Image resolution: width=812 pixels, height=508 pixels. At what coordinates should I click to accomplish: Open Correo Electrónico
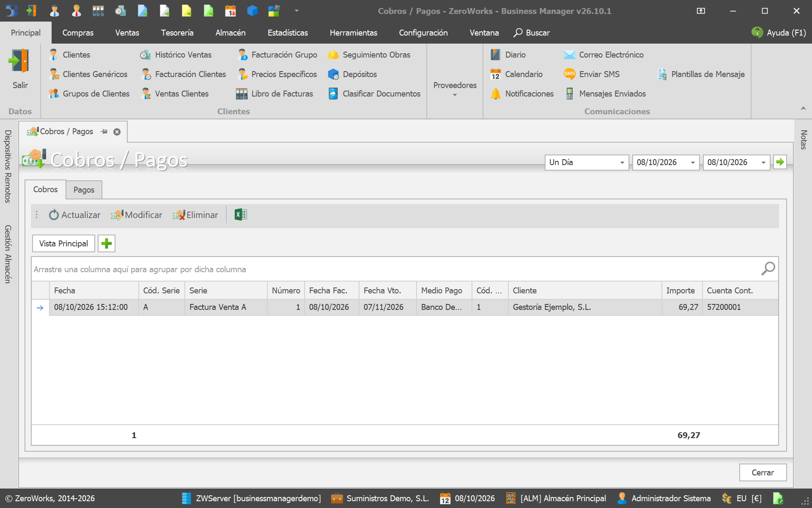pyautogui.click(x=604, y=55)
